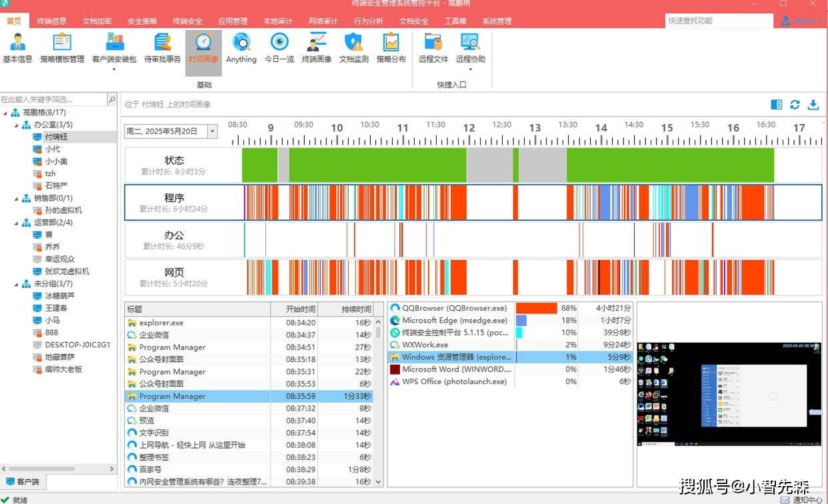The height and width of the screenshot is (504, 828).
Task: Open the desktop screenshot thumbnail
Action: 729,395
